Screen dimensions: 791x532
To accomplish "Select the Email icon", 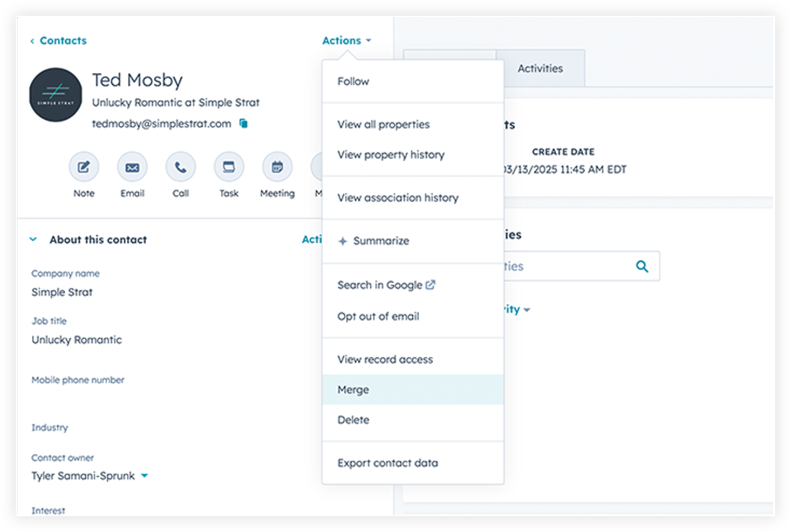I will point(132,167).
